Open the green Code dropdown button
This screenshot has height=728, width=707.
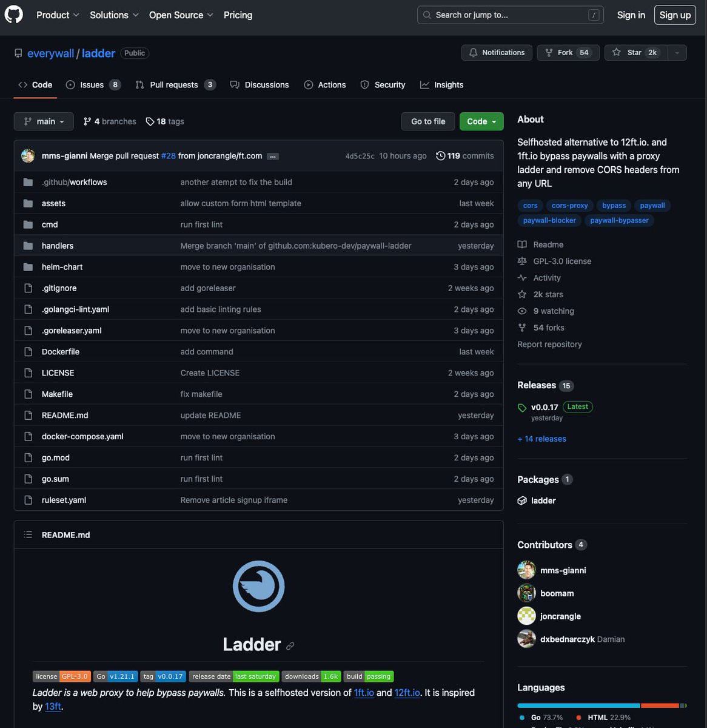click(x=481, y=121)
